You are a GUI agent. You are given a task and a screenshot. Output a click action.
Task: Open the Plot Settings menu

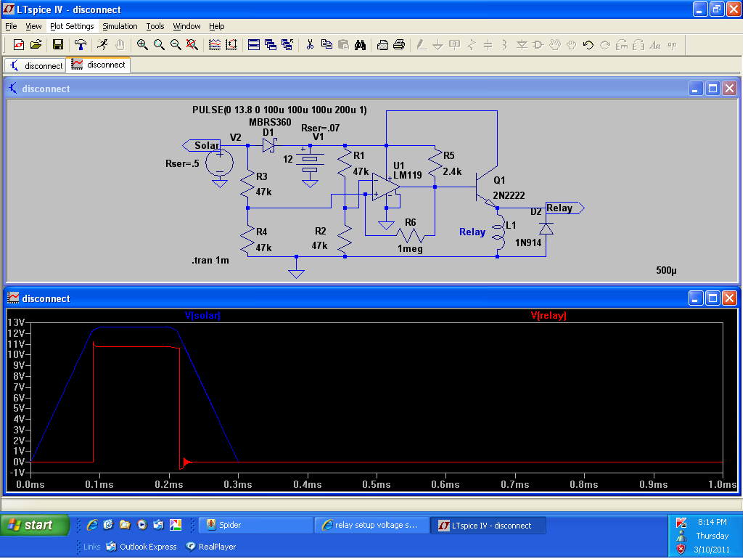click(x=72, y=26)
